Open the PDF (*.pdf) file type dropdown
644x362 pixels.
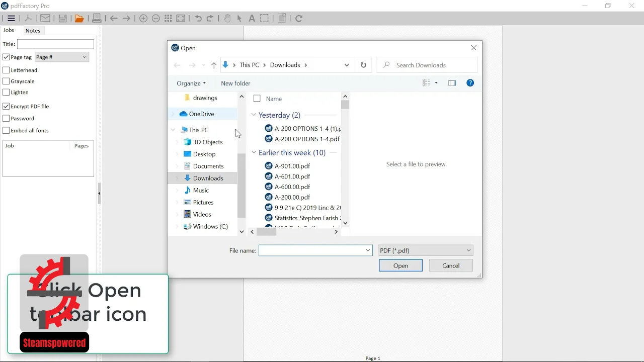pos(426,250)
